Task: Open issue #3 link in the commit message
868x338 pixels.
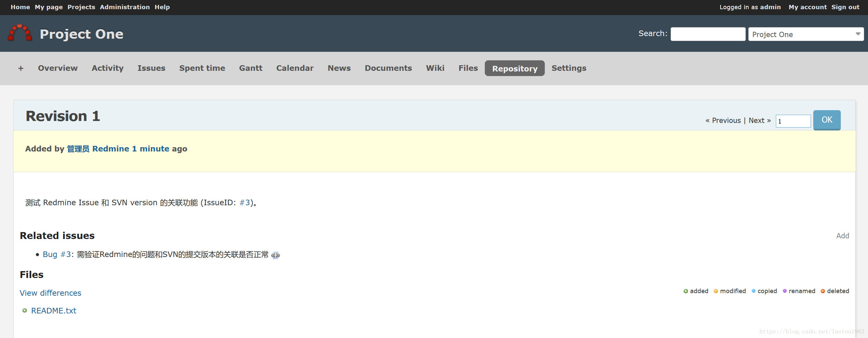Action: click(x=245, y=203)
